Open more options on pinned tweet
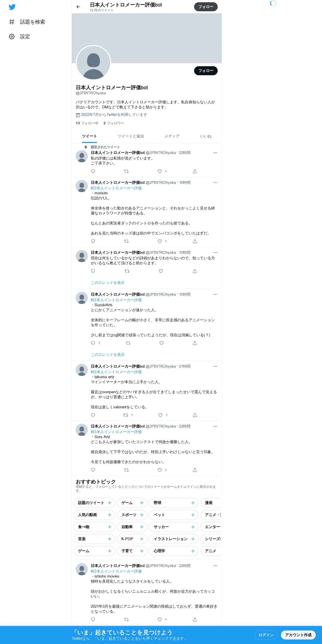This screenshot has width=322, height=644. pos(215,153)
